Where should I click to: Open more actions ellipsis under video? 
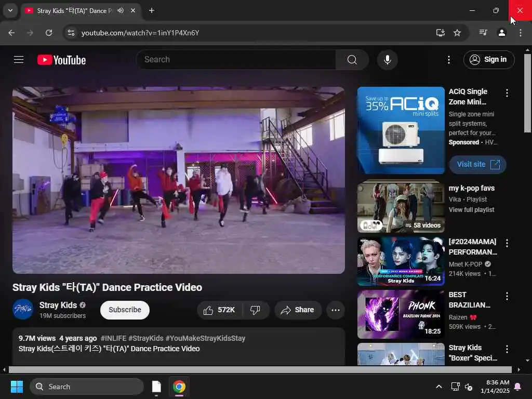click(335, 310)
